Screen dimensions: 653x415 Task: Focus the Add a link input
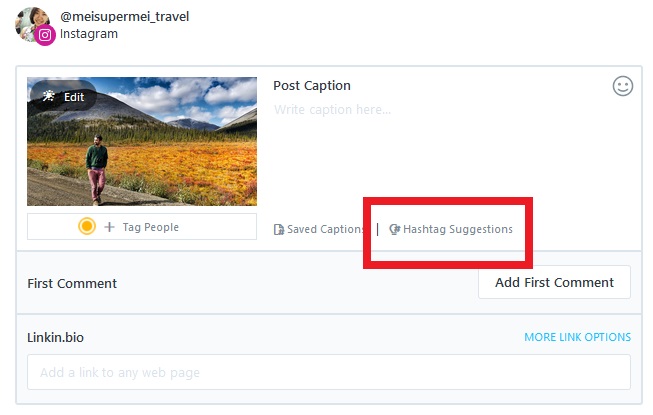pyautogui.click(x=329, y=372)
